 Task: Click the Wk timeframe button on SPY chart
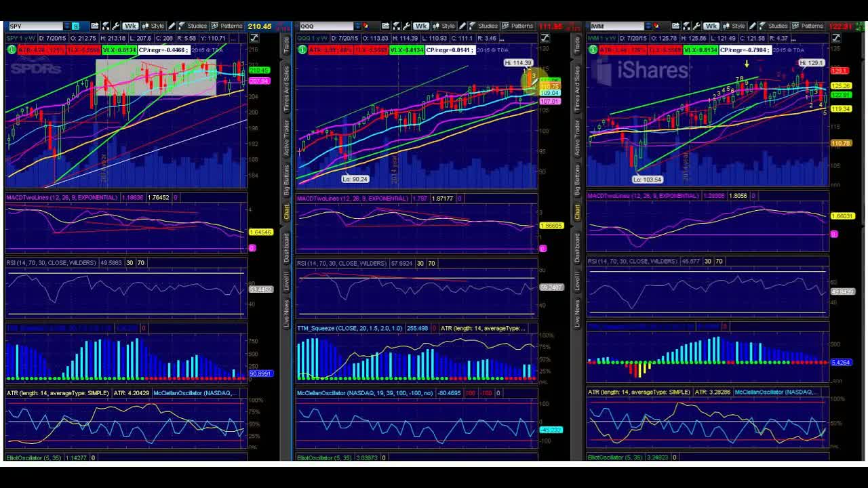(x=130, y=26)
